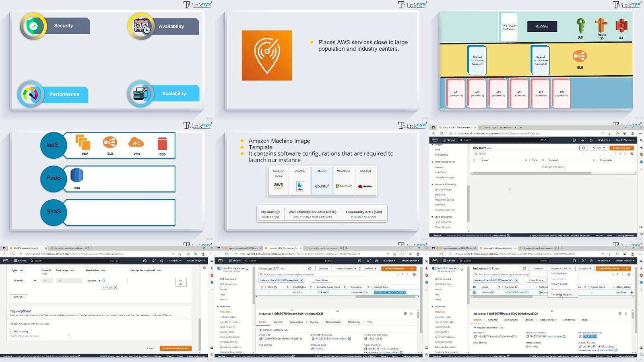Click the Windows AMI card

[x=344, y=181]
